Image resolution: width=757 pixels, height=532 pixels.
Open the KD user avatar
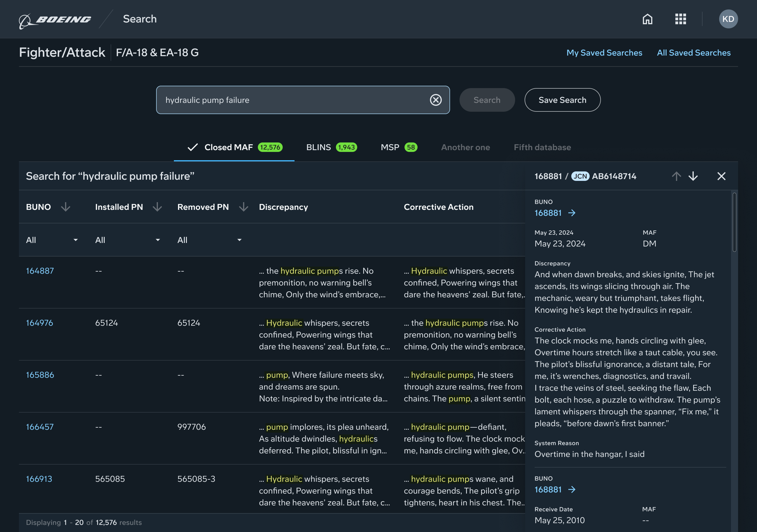728,19
